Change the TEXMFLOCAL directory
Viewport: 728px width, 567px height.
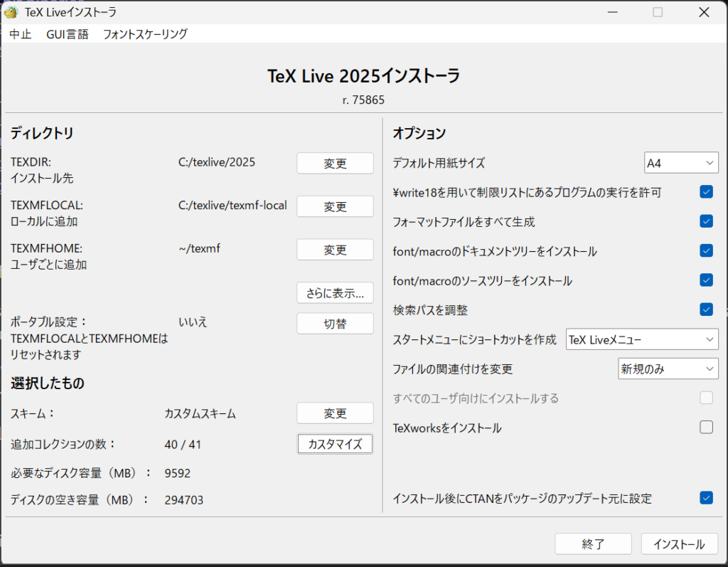pos(335,206)
